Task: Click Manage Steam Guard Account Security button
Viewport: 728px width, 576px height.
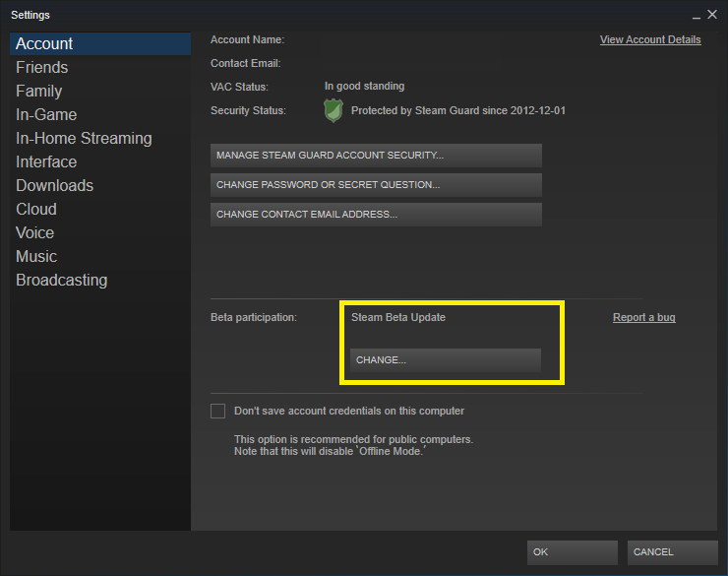Action: pyautogui.click(x=376, y=156)
